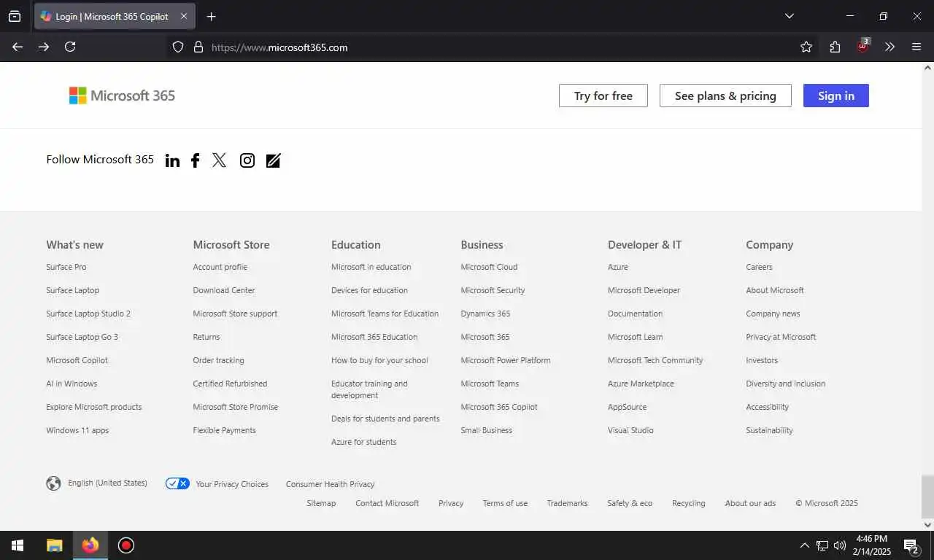Open Recycling footer link
The image size is (934, 560).
pos(689,503)
